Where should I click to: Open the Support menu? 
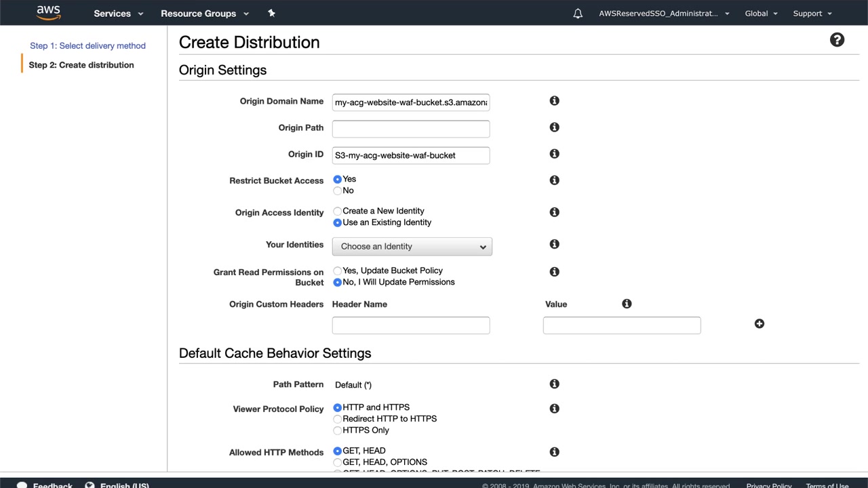coord(812,14)
